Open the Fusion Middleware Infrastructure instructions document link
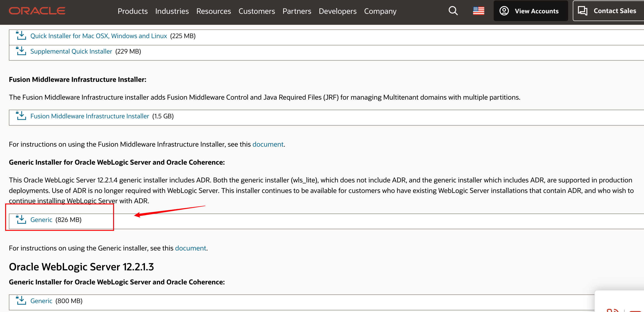644x312 pixels. 268,144
